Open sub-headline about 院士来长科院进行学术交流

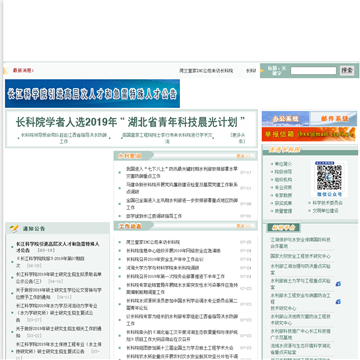click(167, 138)
